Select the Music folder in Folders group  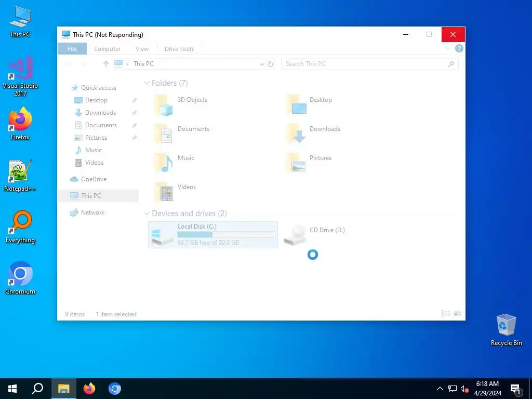pos(174,164)
